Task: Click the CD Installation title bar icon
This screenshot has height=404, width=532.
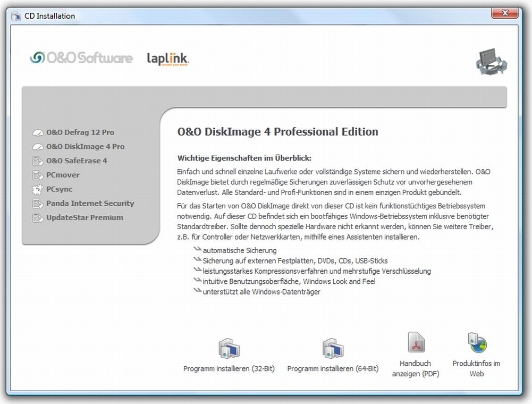Action: 15,16
